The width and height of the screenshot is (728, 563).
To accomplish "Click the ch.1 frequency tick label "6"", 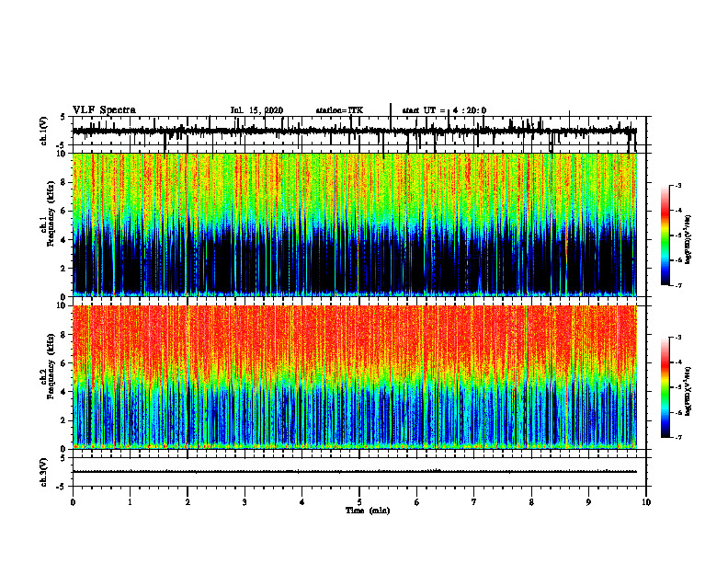I will 64,211.
